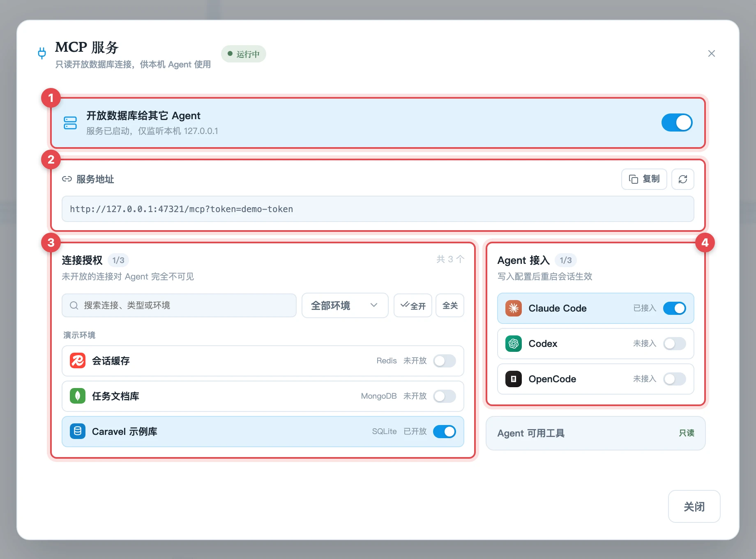Copy the service address with 复制 button

point(644,179)
